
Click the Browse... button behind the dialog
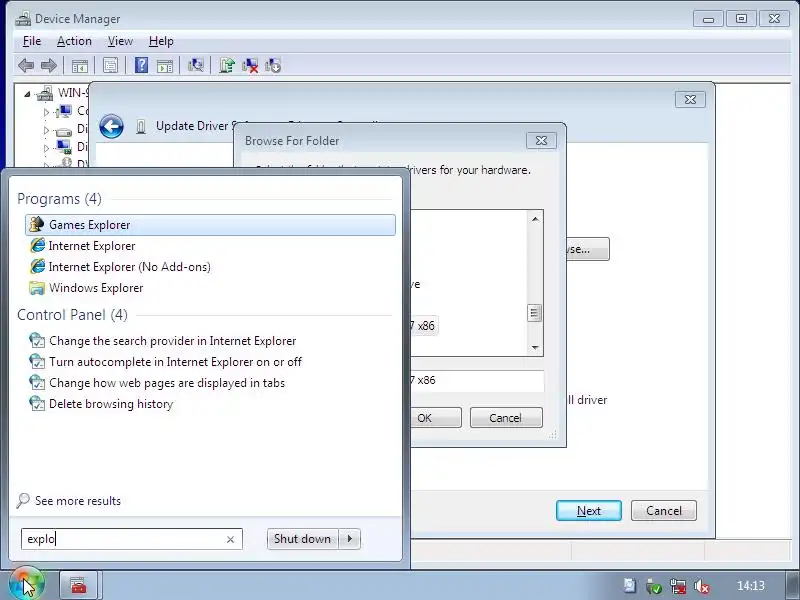coord(588,249)
